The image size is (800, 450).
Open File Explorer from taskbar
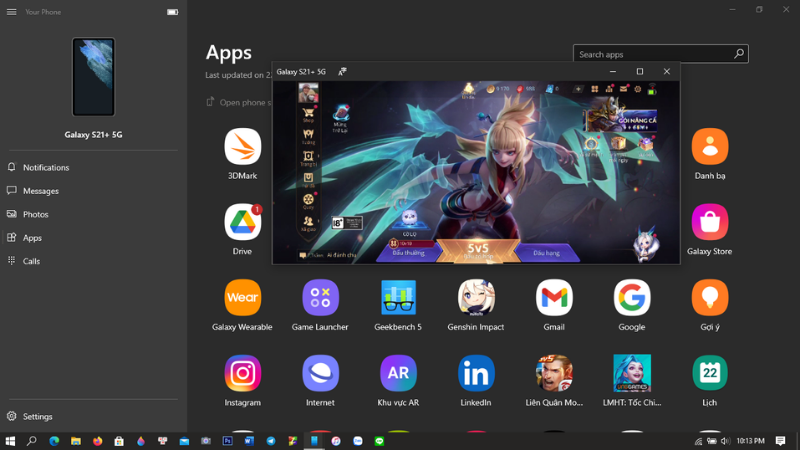pos(76,441)
